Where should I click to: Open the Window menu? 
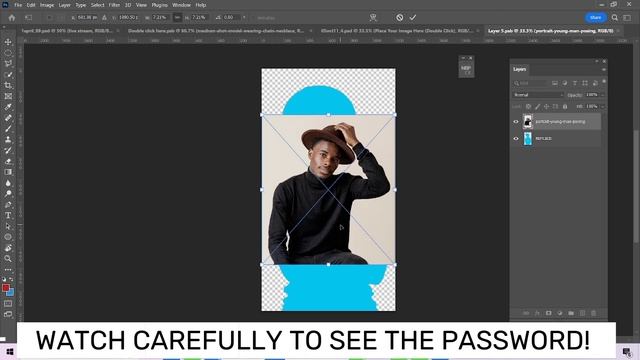(x=181, y=5)
